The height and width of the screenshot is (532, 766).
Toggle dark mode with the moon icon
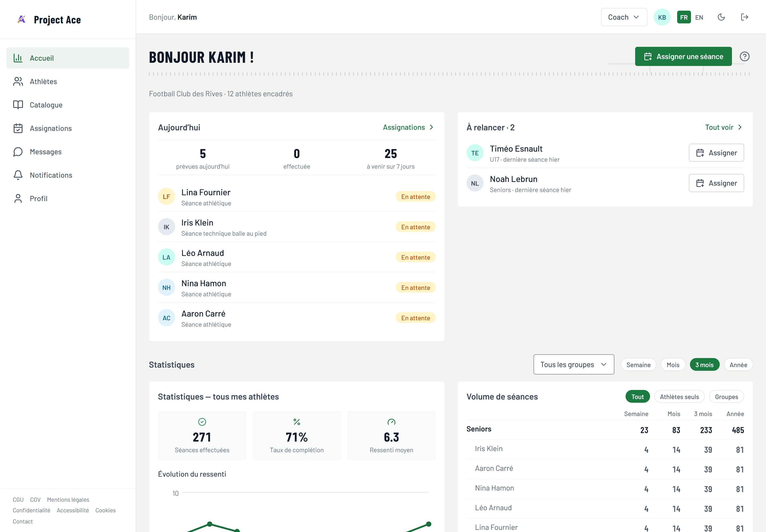(721, 17)
